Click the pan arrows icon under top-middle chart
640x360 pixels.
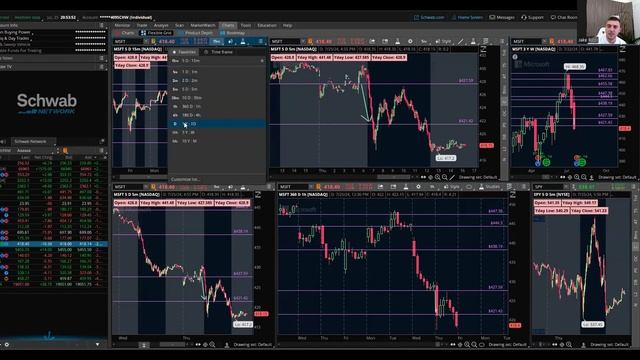pos(423,177)
